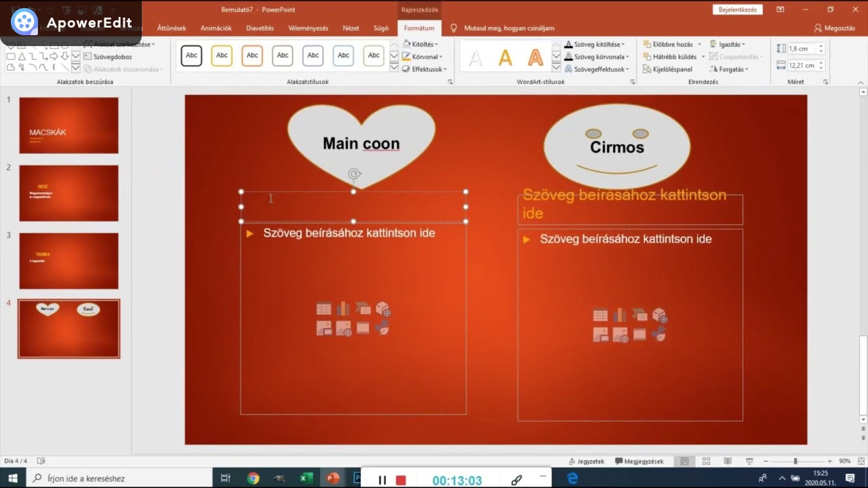This screenshot has width=868, height=488.
Task: Open the Szövegeffektusok dropdown
Action: [597, 69]
